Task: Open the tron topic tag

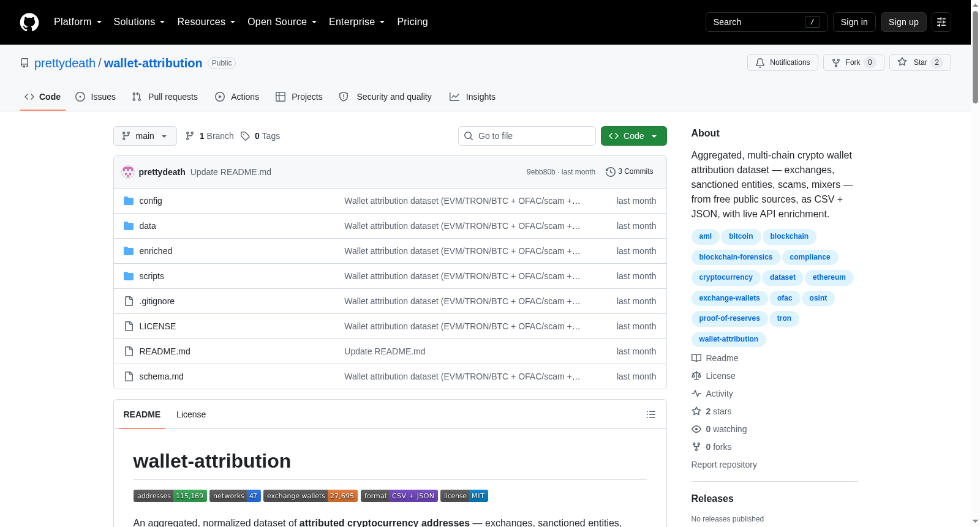Action: 784,318
